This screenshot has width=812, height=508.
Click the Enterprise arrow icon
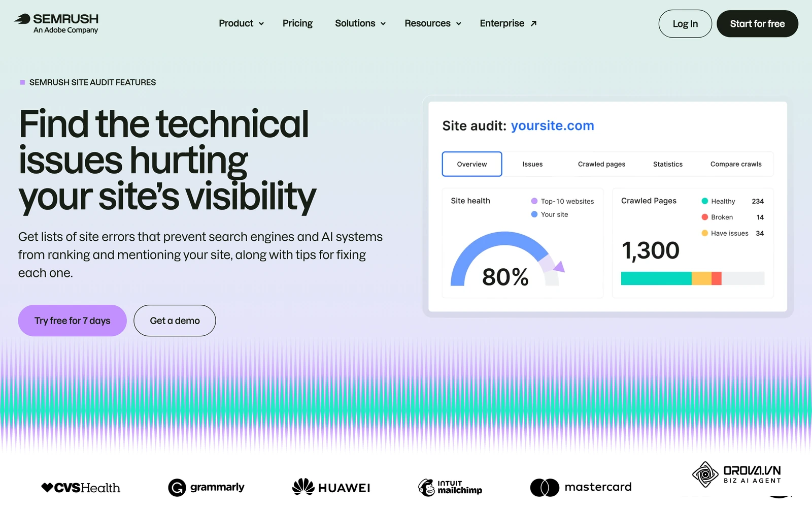[533, 23]
